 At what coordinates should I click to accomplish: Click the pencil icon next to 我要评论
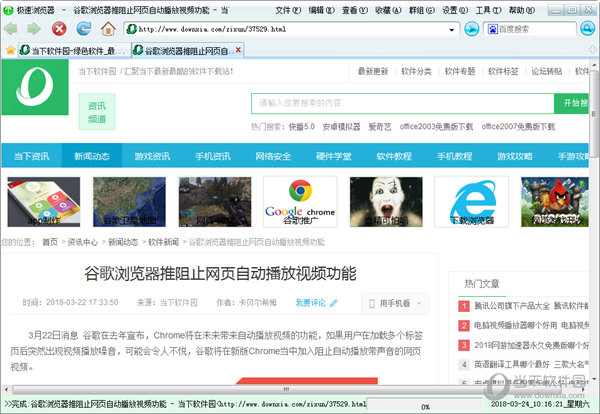[x=334, y=303]
